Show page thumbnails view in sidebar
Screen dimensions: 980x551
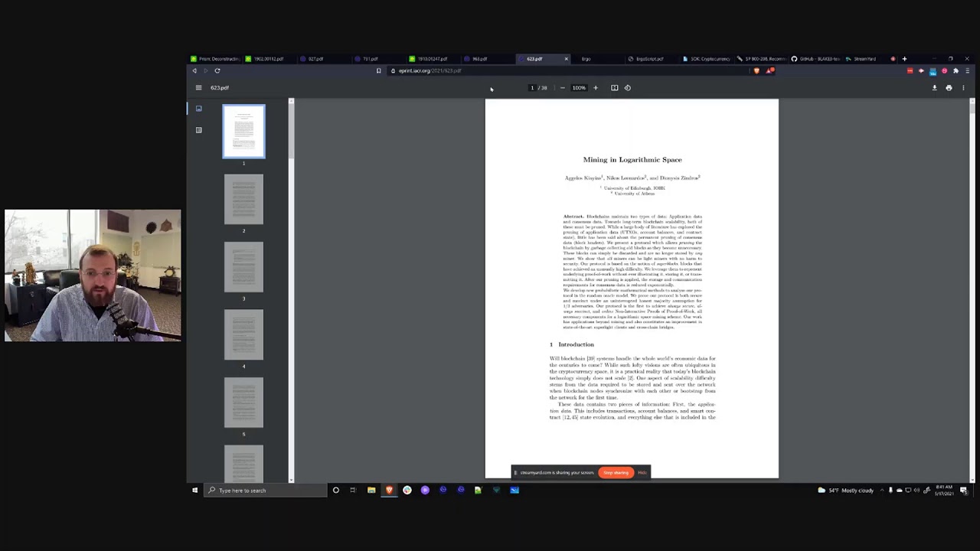198,109
